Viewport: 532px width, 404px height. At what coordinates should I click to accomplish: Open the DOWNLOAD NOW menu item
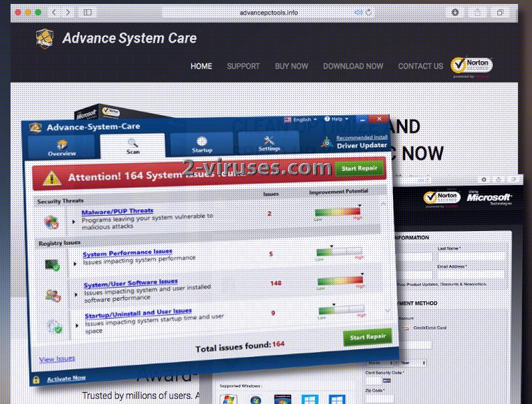pos(353,66)
